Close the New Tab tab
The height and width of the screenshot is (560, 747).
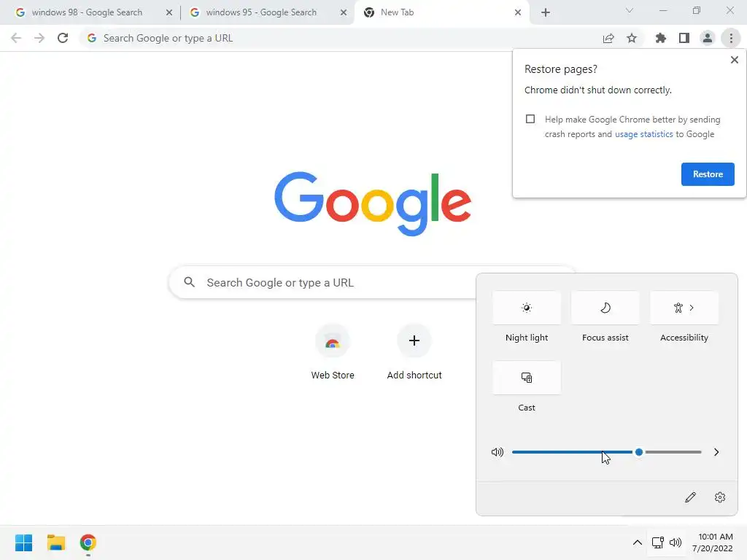518,12
